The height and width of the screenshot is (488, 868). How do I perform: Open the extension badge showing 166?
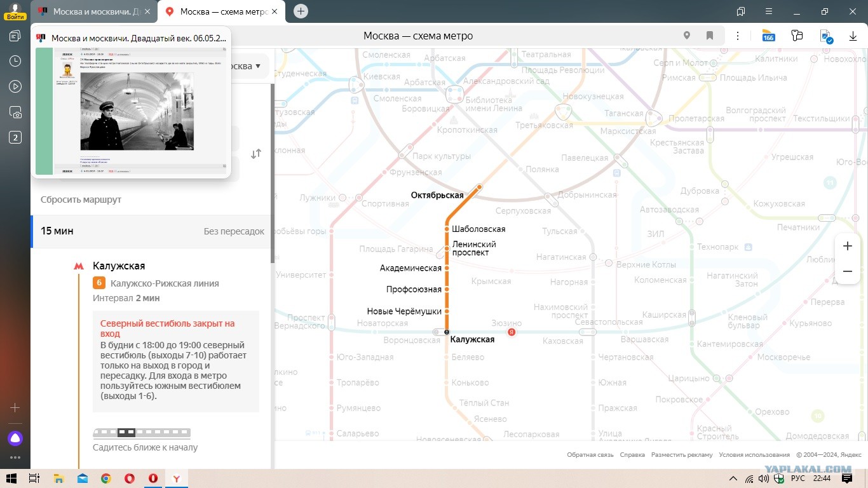click(x=769, y=36)
